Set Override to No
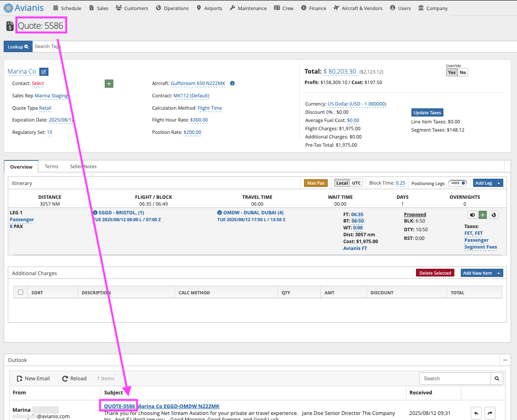The height and width of the screenshot is (420, 517). (463, 73)
